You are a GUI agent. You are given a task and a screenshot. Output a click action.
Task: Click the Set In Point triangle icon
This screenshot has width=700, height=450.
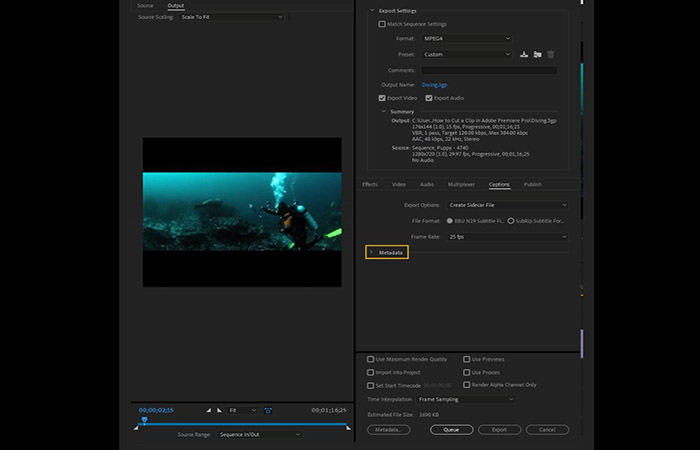[208, 410]
